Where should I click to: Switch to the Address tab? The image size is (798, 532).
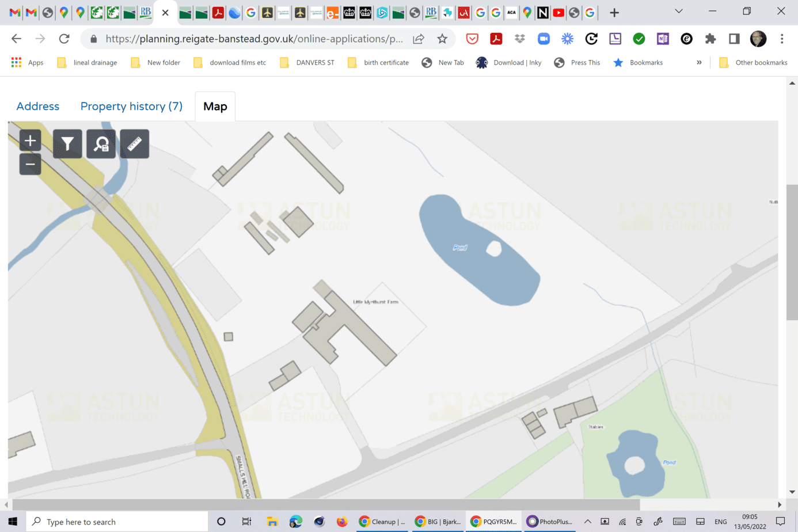[x=38, y=107]
